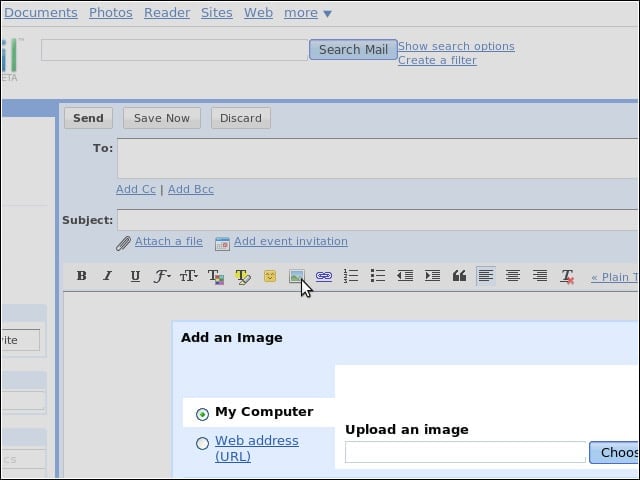Click the Save Now button
The height and width of the screenshot is (480, 640).
click(162, 118)
